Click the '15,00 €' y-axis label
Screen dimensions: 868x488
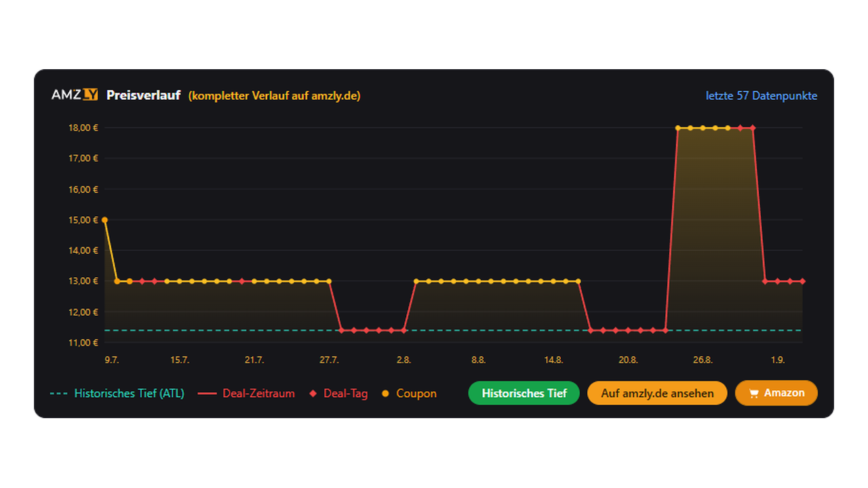(x=83, y=220)
